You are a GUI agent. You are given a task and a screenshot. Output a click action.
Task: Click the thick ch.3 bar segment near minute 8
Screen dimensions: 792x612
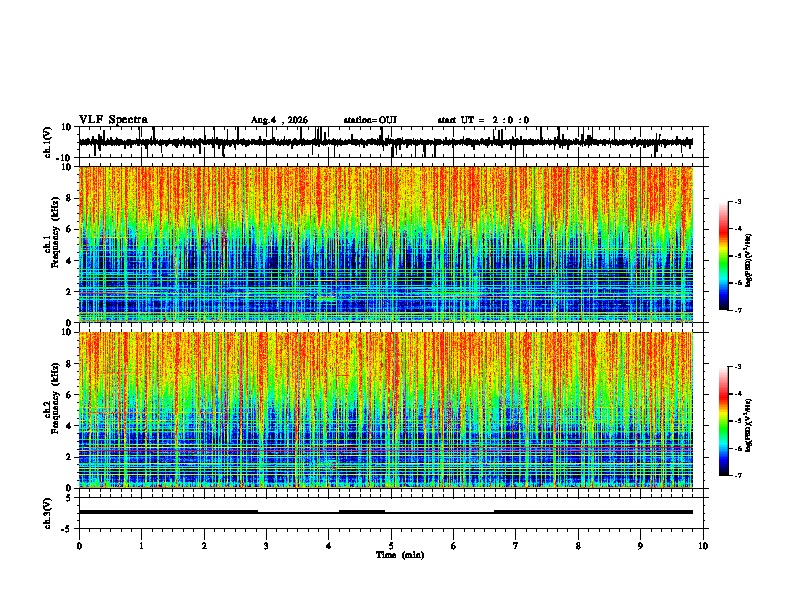[x=593, y=512]
